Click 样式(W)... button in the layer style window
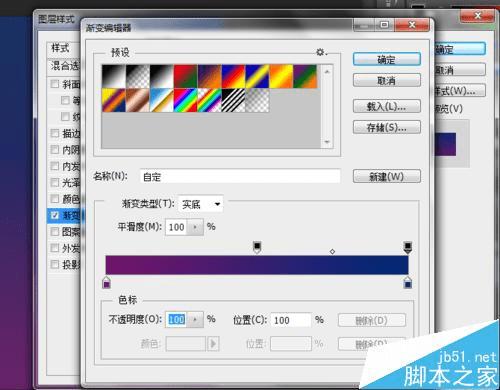 pos(460,90)
